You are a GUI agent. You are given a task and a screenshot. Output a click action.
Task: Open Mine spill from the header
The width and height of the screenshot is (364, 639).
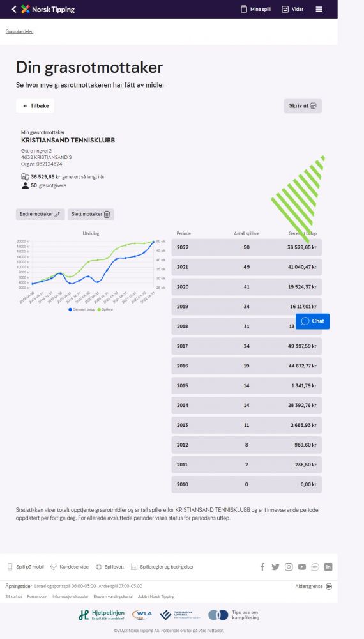255,9
